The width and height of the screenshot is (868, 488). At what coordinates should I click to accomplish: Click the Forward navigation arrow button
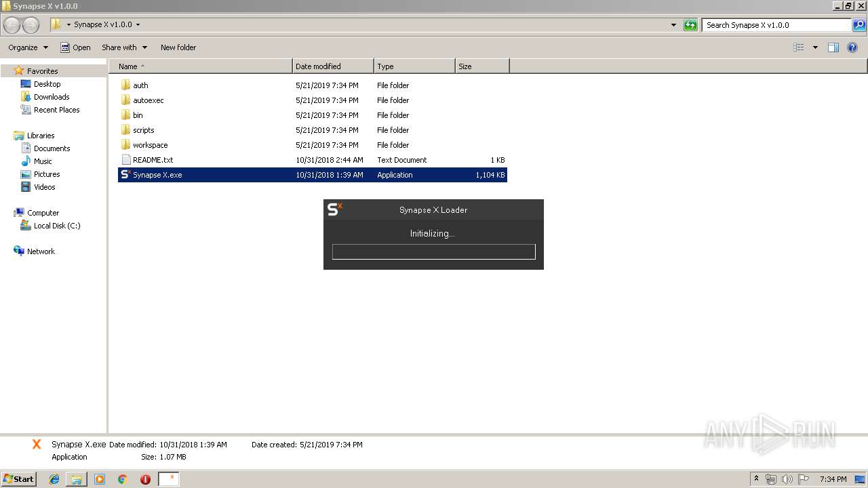point(31,25)
